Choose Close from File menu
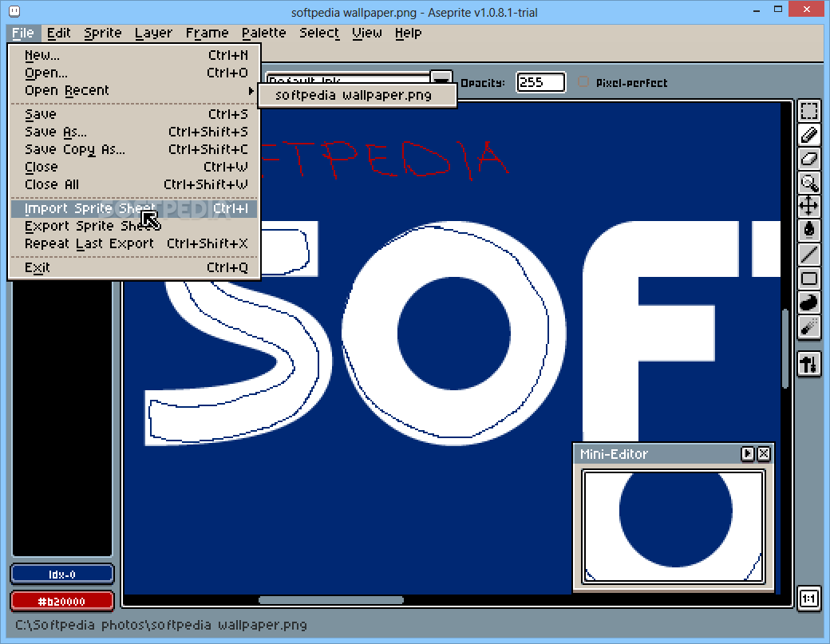This screenshot has width=830, height=644. [135, 168]
